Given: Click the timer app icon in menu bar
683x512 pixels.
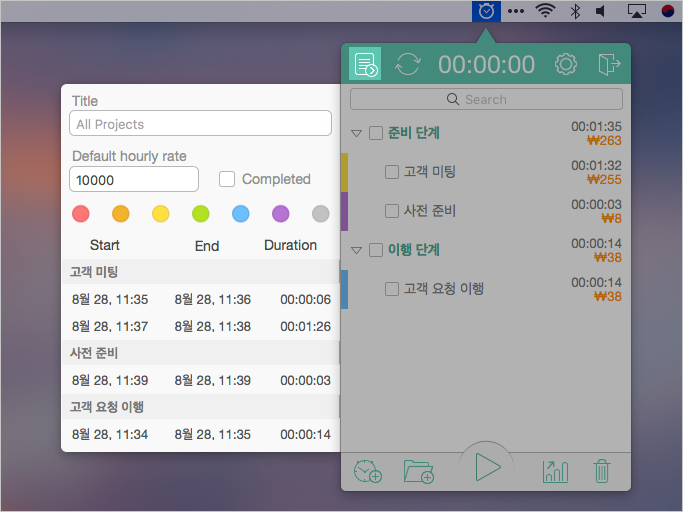Looking at the screenshot, I should [x=486, y=11].
